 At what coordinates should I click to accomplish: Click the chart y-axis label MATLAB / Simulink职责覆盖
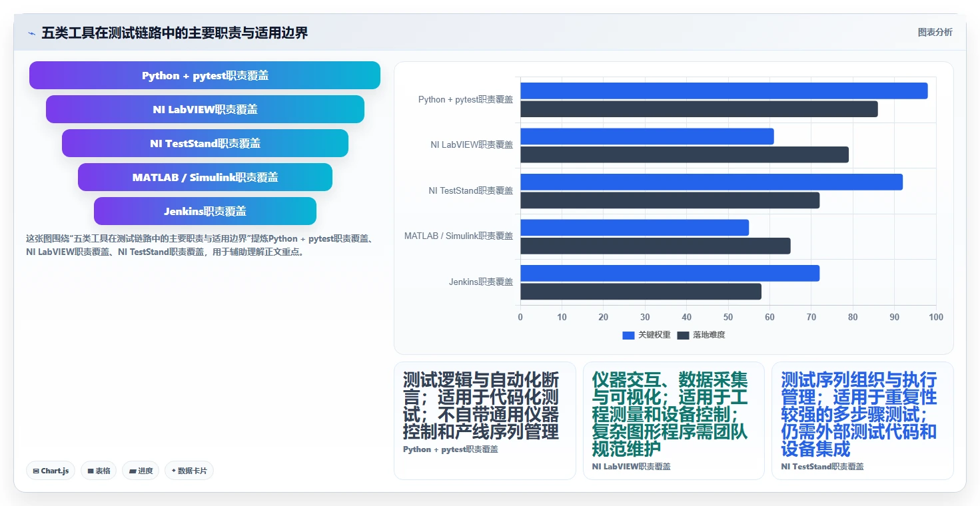[x=459, y=236]
